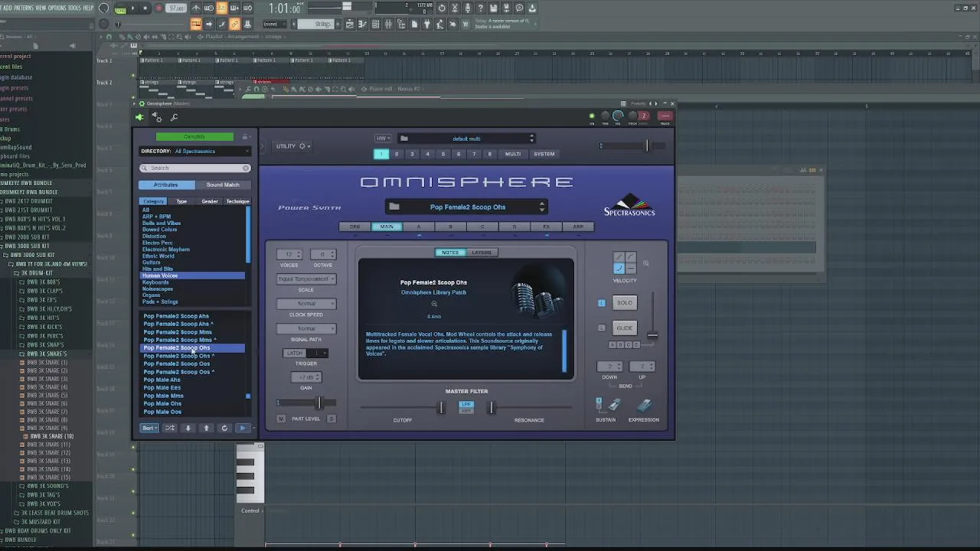Switch to the FX tab
The width and height of the screenshot is (980, 551).
coord(546,227)
